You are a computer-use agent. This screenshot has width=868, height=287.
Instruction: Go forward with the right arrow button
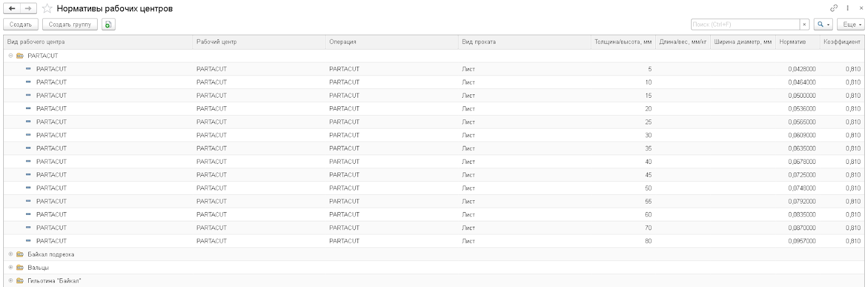pyautogui.click(x=28, y=9)
